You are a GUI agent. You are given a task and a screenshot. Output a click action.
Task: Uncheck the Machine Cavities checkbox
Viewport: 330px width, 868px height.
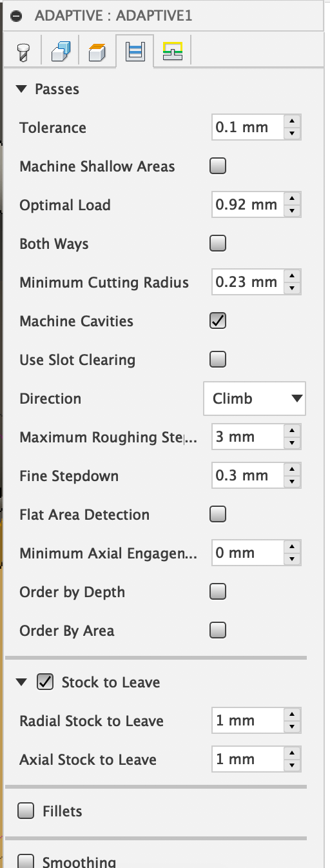218,321
